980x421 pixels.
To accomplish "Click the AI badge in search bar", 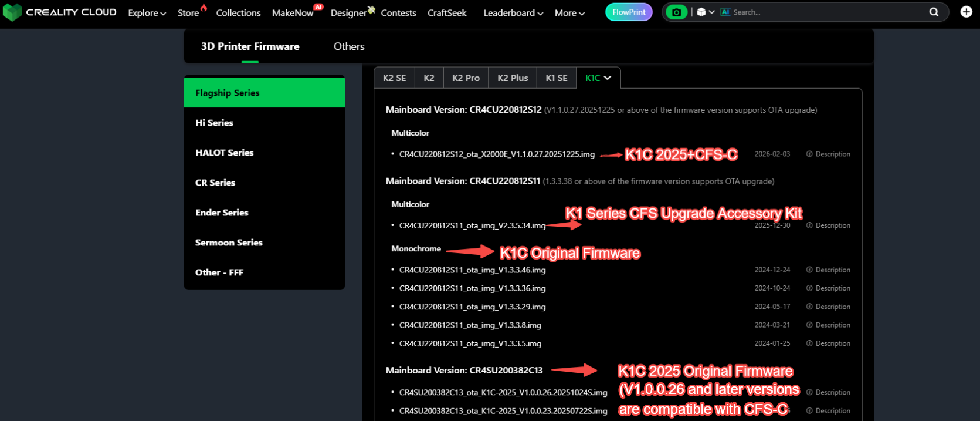I will [725, 12].
